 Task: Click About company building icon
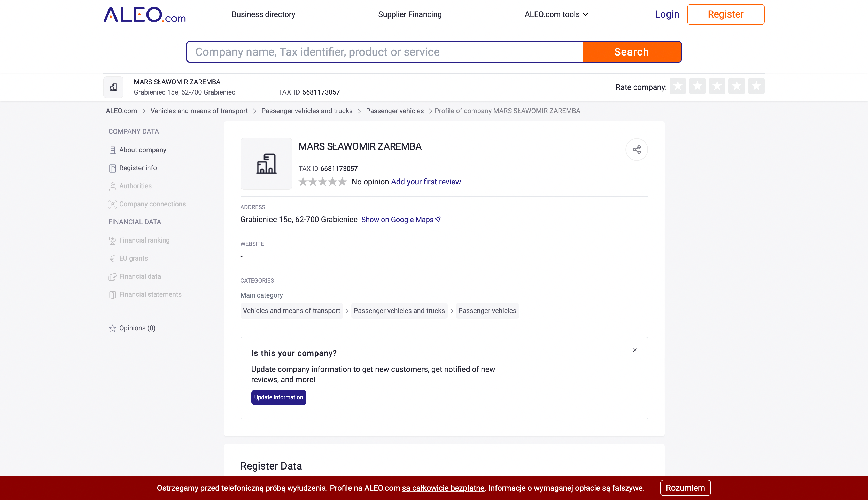[112, 150]
